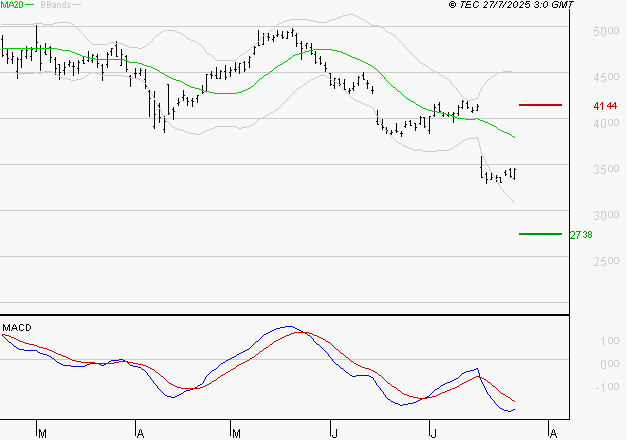The width and height of the screenshot is (627, 440).
Task: Click the first A month marker on the time axis
Action: click(139, 433)
